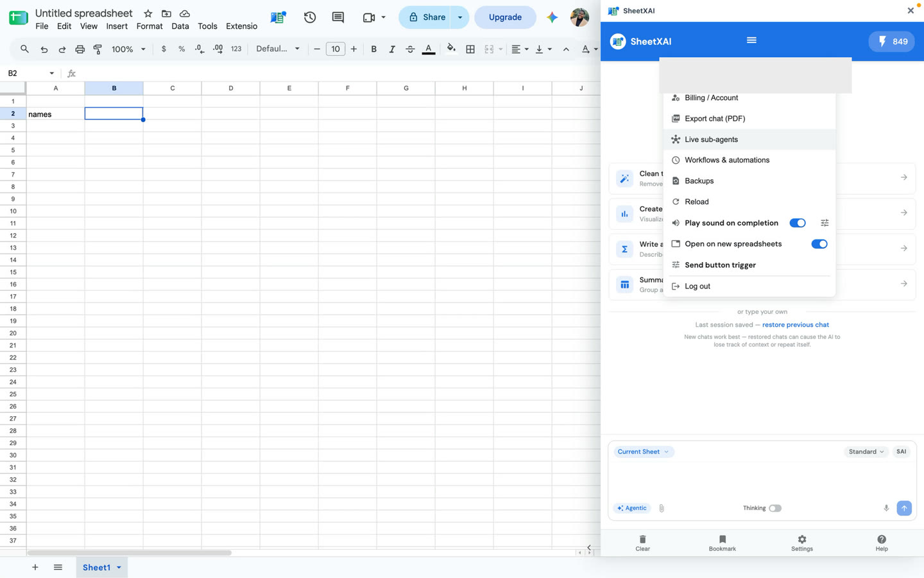Open the zoom level 100% dropdown
This screenshot has height=578, width=924.
(x=128, y=49)
